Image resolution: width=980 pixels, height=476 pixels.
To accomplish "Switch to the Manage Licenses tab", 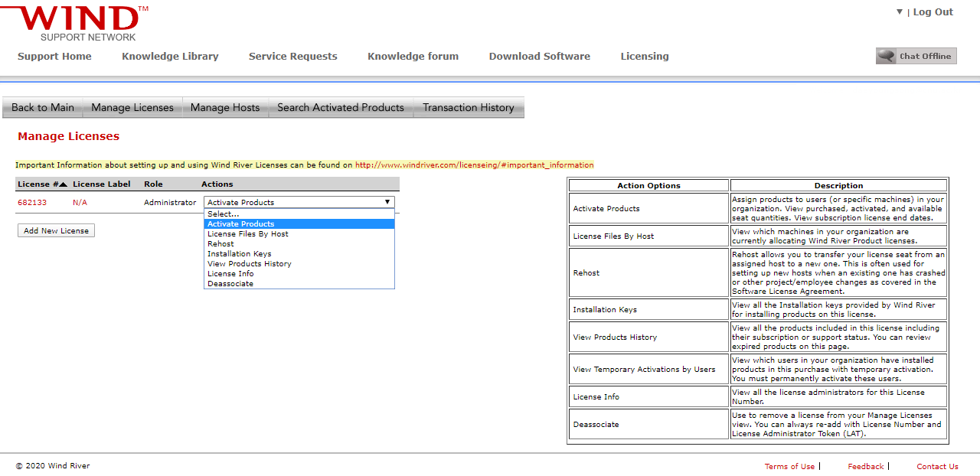I will tap(132, 107).
